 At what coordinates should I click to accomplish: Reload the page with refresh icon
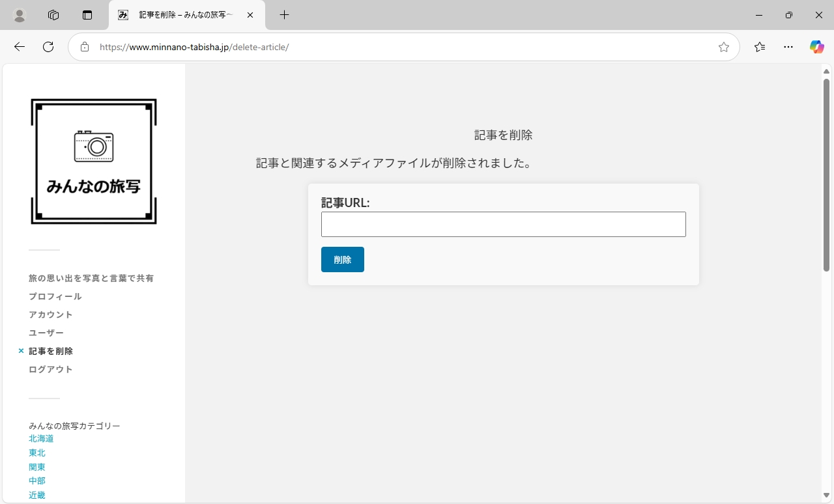coord(48,47)
